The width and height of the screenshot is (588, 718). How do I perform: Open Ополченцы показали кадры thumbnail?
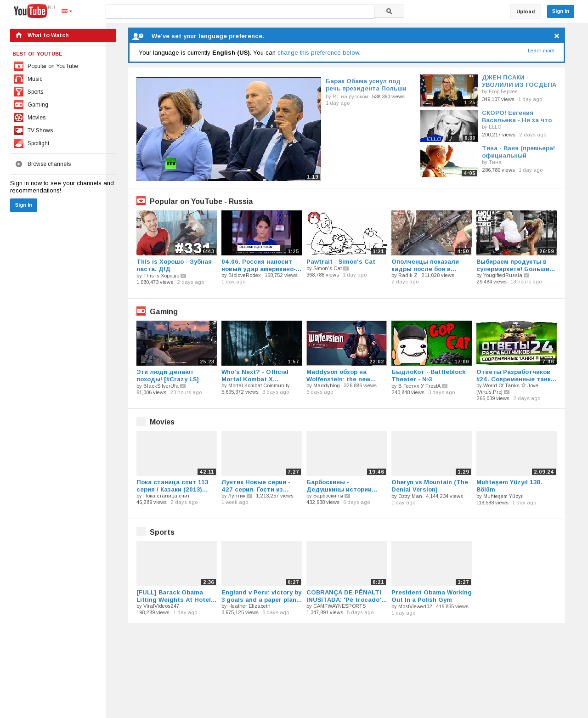431,233
